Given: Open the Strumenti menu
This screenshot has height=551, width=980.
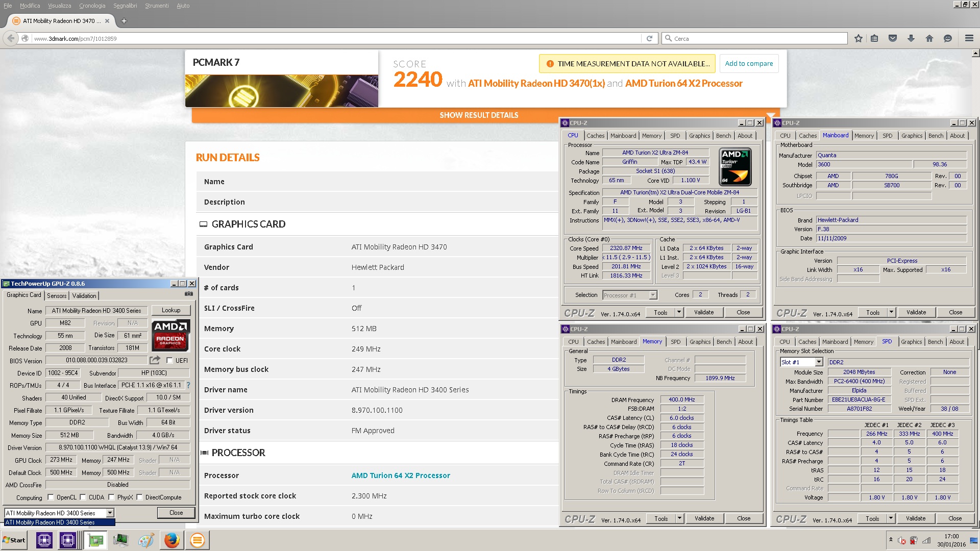Looking at the screenshot, I should pos(157,6).
